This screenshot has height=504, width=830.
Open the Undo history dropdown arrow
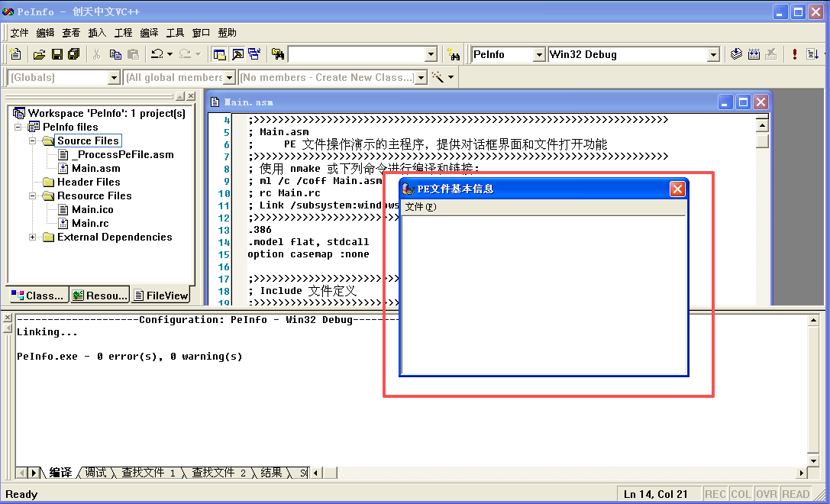(170, 54)
